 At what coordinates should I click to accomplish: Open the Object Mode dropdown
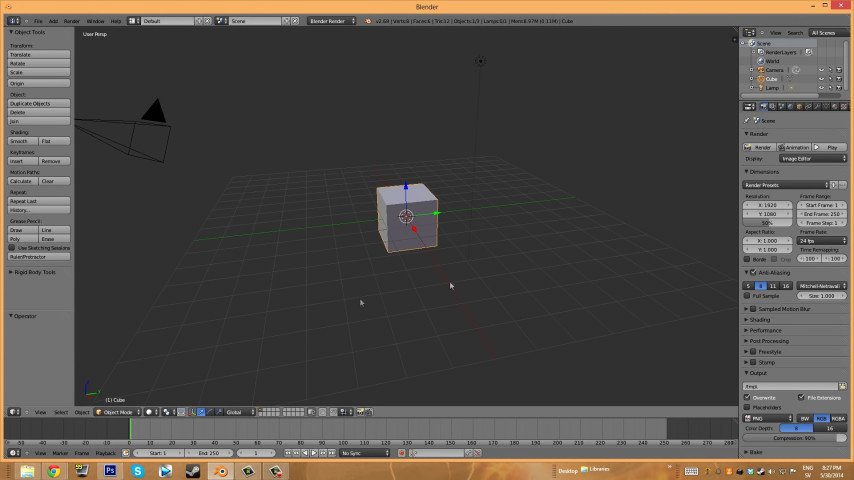click(x=116, y=412)
